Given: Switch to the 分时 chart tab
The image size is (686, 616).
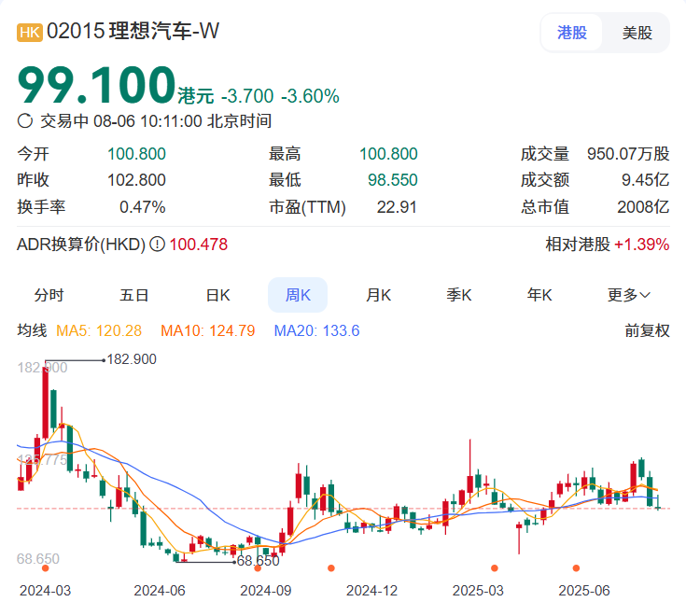Looking at the screenshot, I should point(49,295).
